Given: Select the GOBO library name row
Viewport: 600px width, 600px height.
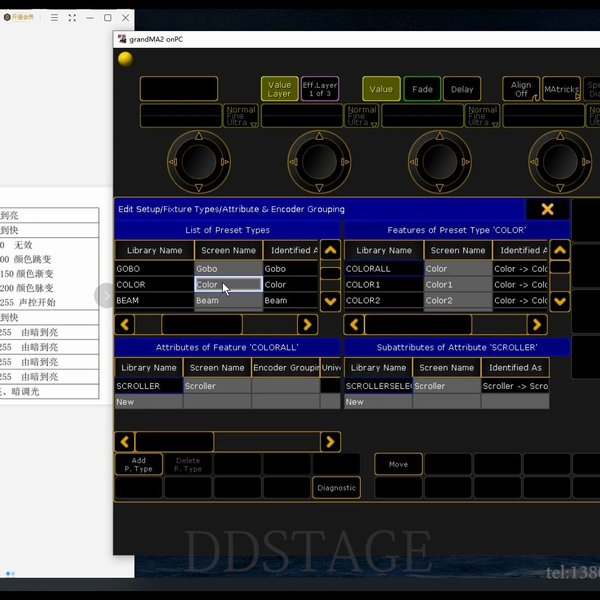Looking at the screenshot, I should coord(155,269).
